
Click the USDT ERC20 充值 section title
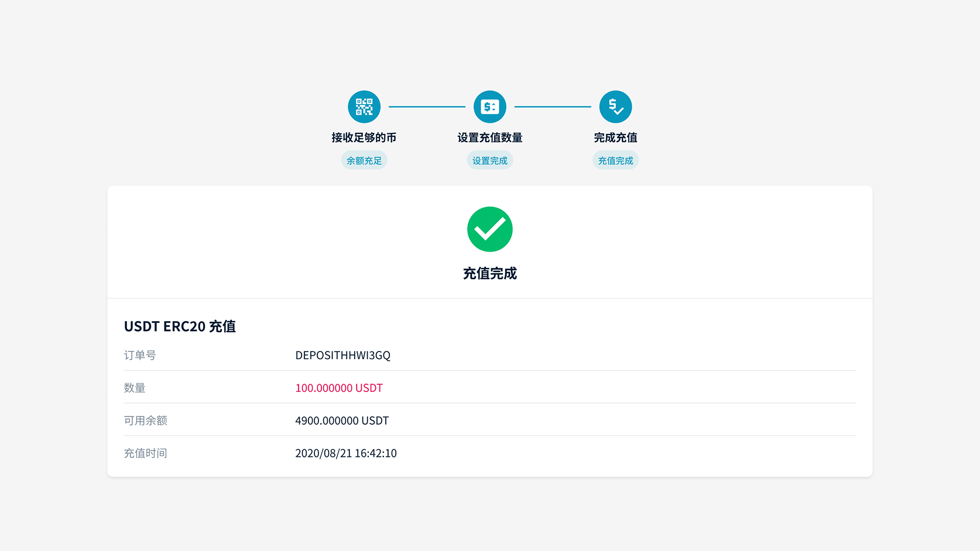180,326
